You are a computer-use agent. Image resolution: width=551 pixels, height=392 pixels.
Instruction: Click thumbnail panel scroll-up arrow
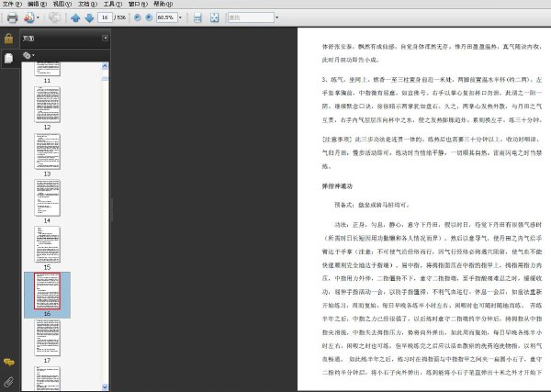[x=105, y=66]
